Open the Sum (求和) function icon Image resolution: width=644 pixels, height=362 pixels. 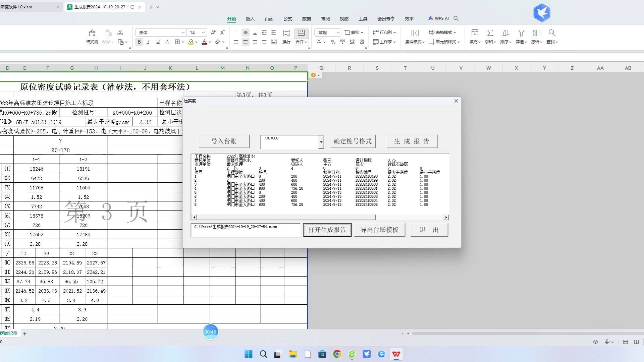(x=490, y=33)
